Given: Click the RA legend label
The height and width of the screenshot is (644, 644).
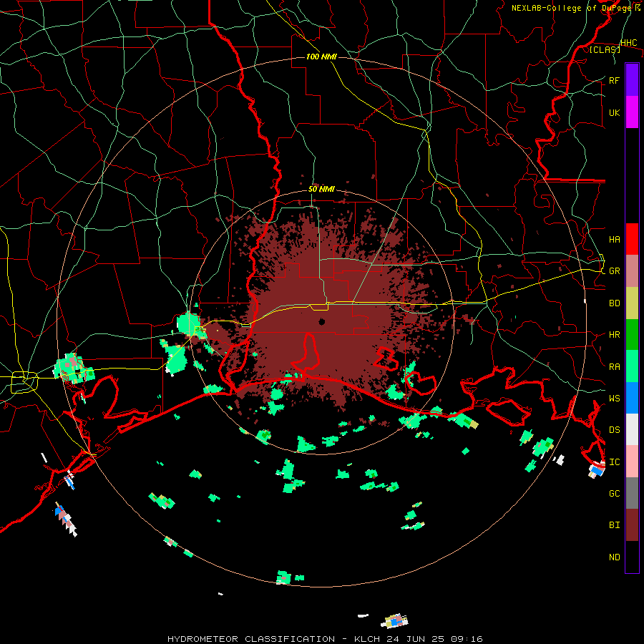Looking at the screenshot, I should coord(614,366).
